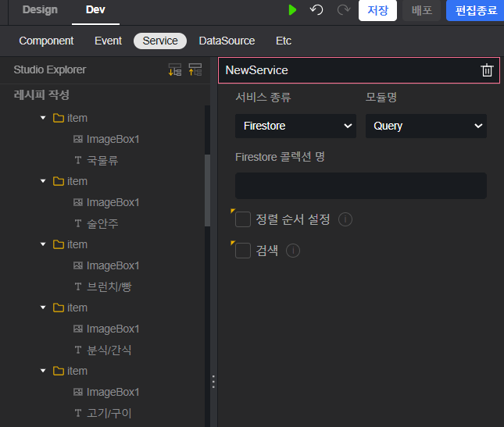Undo the last action
504x427 pixels.
pyautogui.click(x=316, y=10)
